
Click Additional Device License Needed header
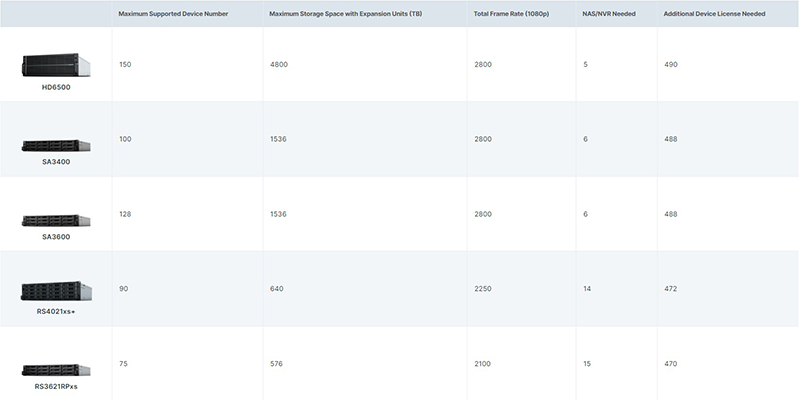point(713,14)
